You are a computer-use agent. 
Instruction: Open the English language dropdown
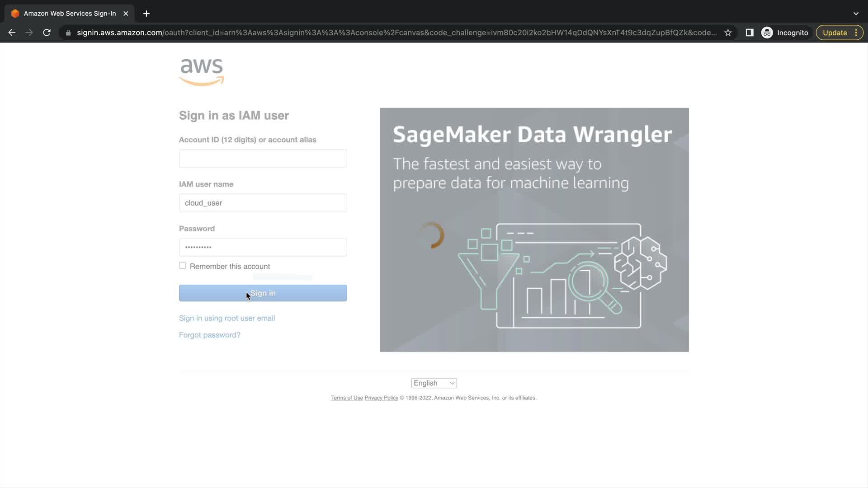tap(434, 383)
